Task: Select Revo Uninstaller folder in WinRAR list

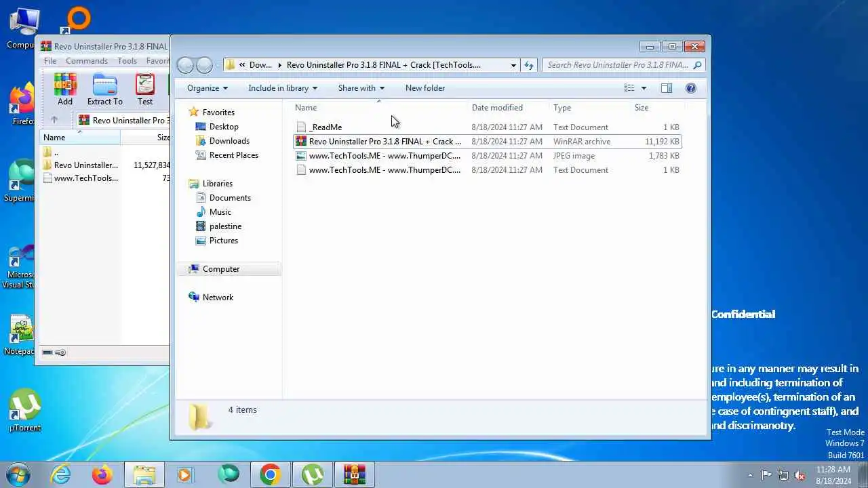Action: point(85,165)
